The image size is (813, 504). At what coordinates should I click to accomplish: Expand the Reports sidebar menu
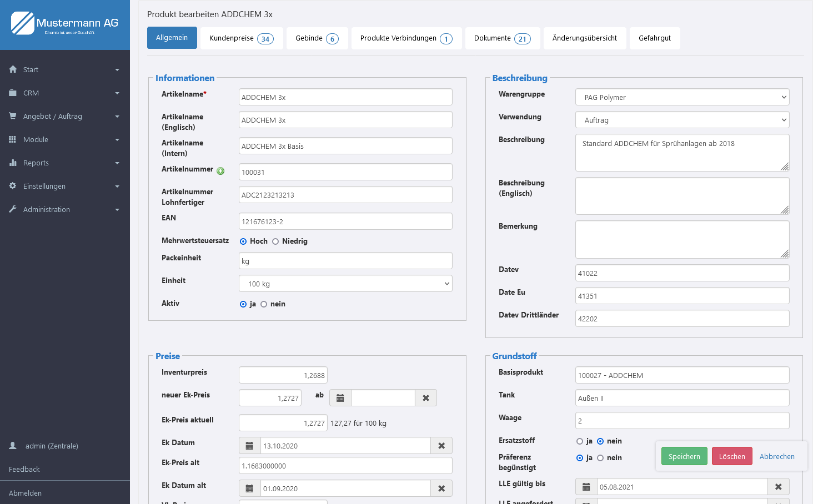[x=64, y=163]
